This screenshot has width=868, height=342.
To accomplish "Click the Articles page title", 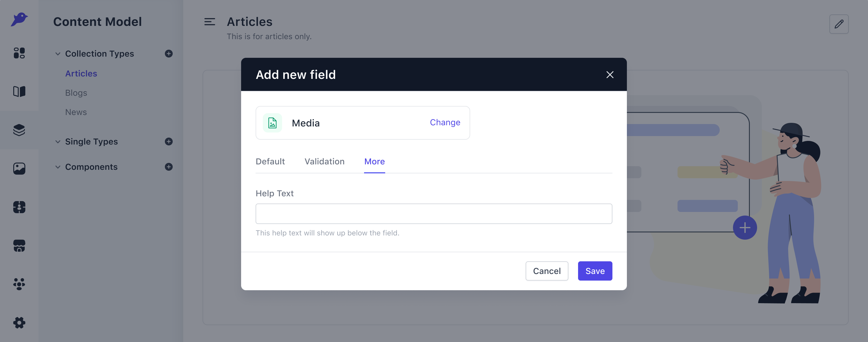I will (249, 22).
